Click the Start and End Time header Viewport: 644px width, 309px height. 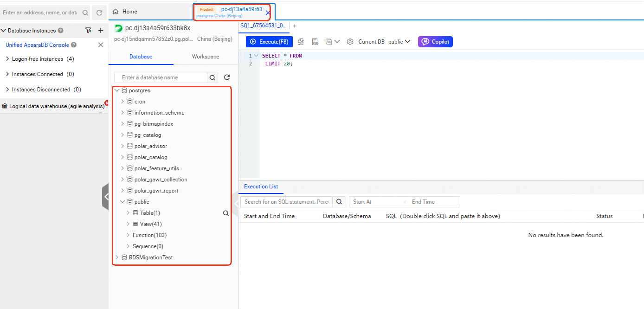click(269, 216)
